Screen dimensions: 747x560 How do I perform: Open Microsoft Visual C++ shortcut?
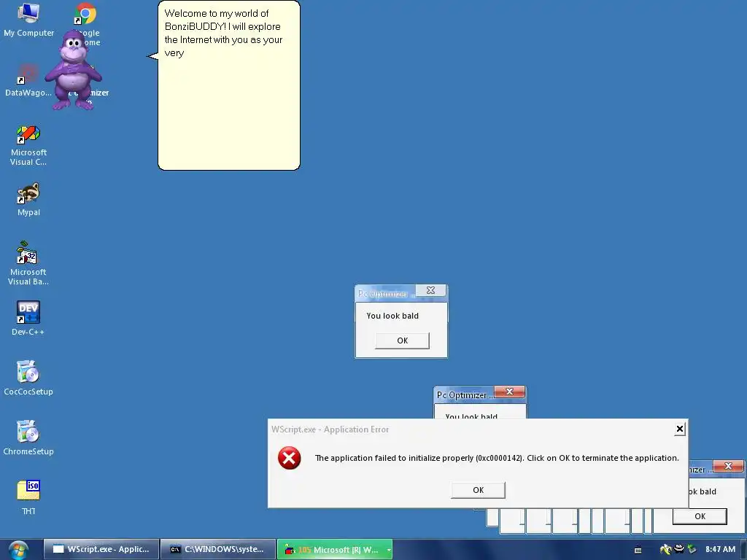[x=28, y=145]
